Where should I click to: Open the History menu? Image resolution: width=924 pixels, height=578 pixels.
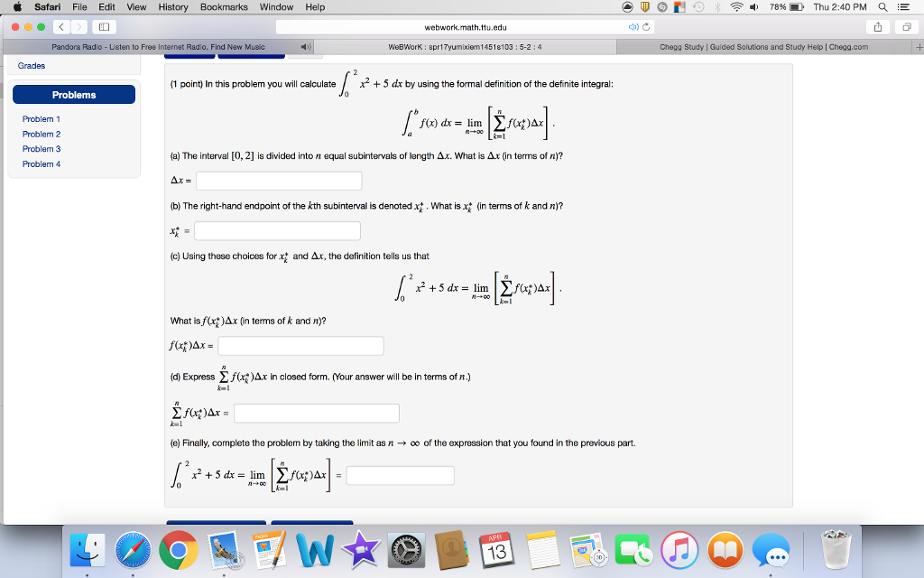coord(172,7)
